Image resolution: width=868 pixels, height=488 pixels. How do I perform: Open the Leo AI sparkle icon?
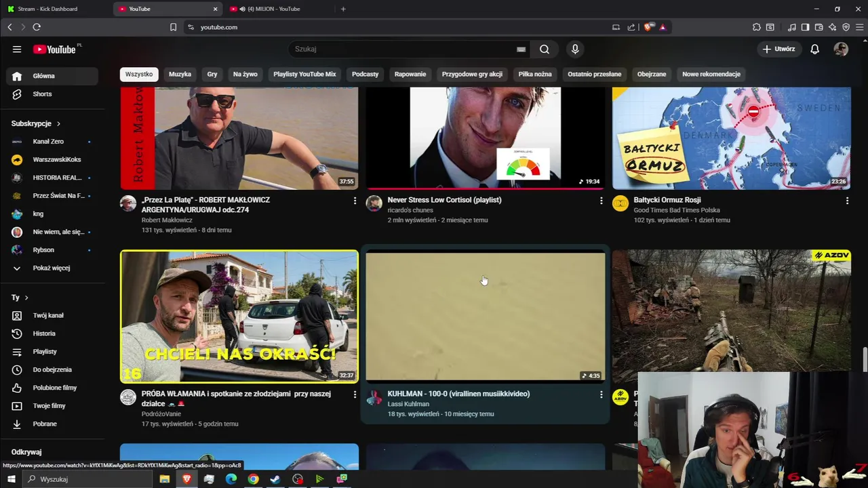[832, 27]
